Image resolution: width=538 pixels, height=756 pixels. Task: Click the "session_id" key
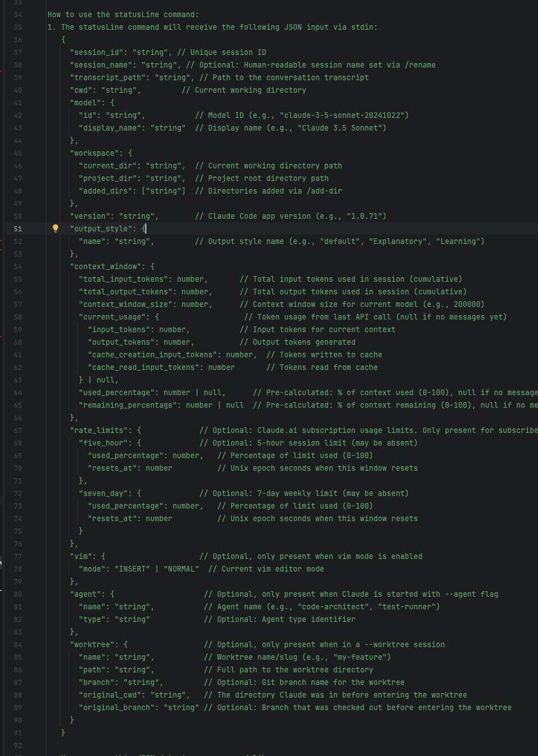[x=97, y=52]
